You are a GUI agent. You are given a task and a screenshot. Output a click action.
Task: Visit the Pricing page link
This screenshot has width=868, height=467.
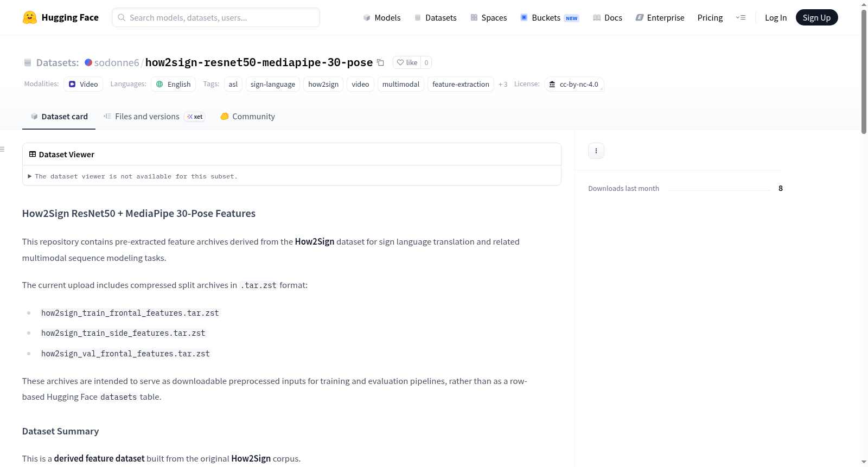click(710, 17)
